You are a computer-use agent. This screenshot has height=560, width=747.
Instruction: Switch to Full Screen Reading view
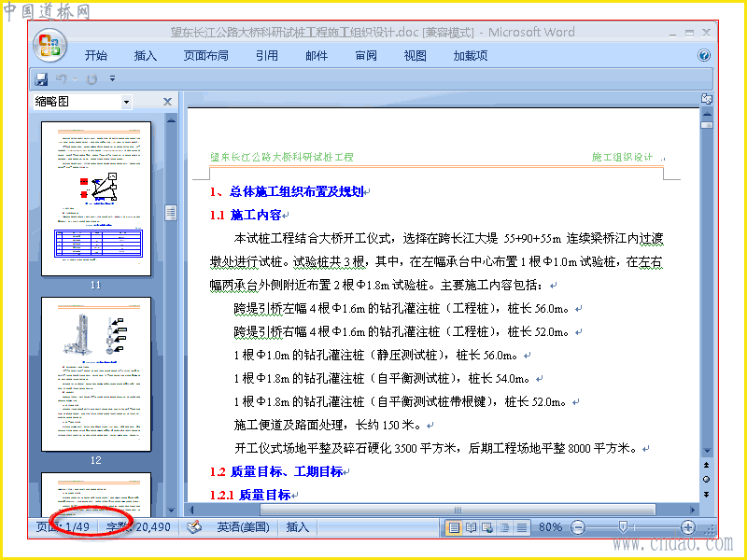click(x=471, y=527)
